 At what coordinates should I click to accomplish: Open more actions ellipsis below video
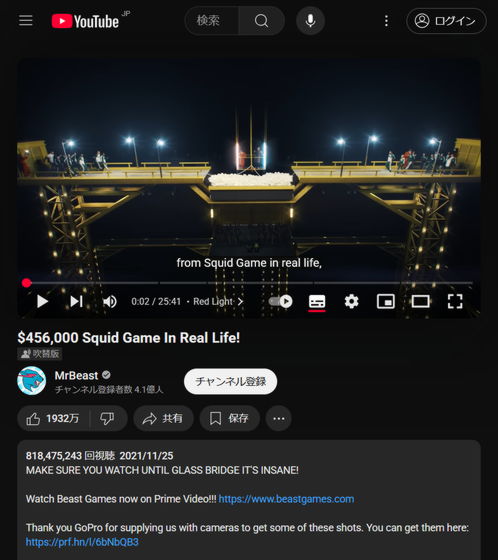pyautogui.click(x=279, y=418)
